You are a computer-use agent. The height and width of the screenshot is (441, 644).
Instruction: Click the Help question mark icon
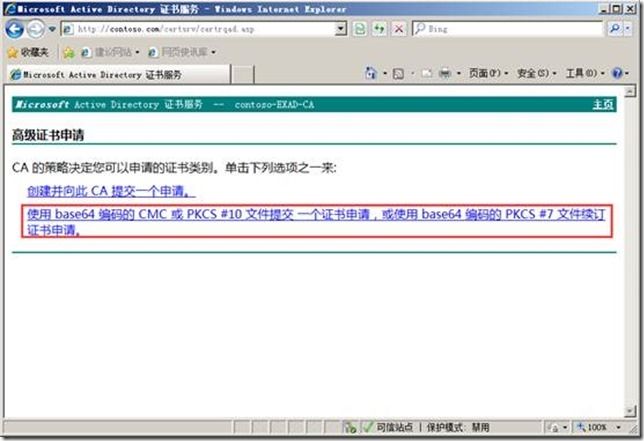[x=617, y=73]
